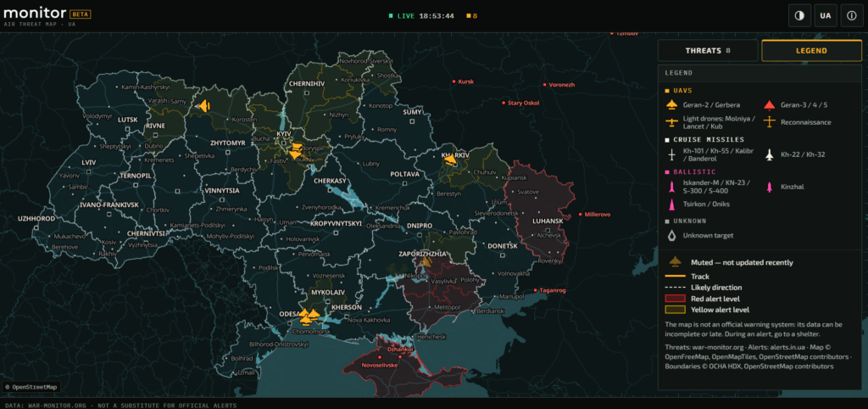868x409 pixels.
Task: Click the LUHANSK region label
Action: pyautogui.click(x=547, y=221)
